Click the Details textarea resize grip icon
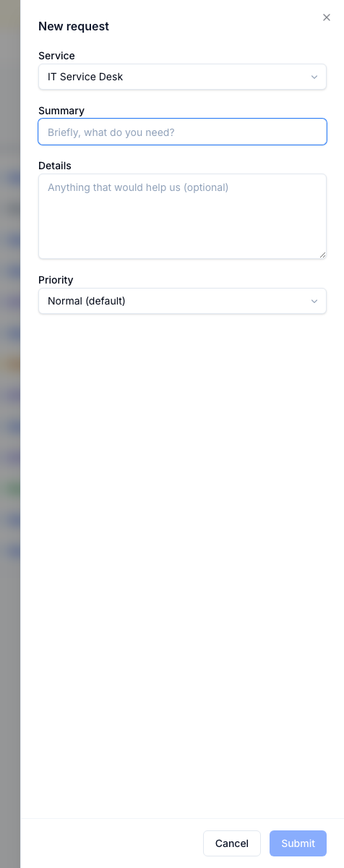Viewport: 344px width, 868px height. tap(322, 255)
